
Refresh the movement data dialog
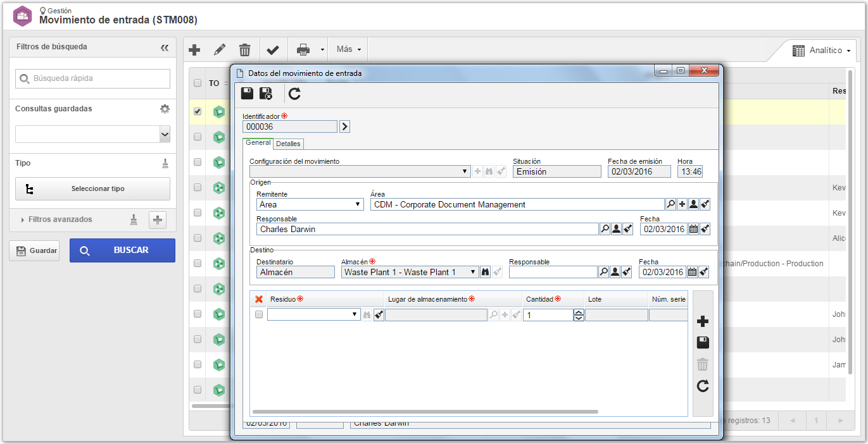coord(295,94)
